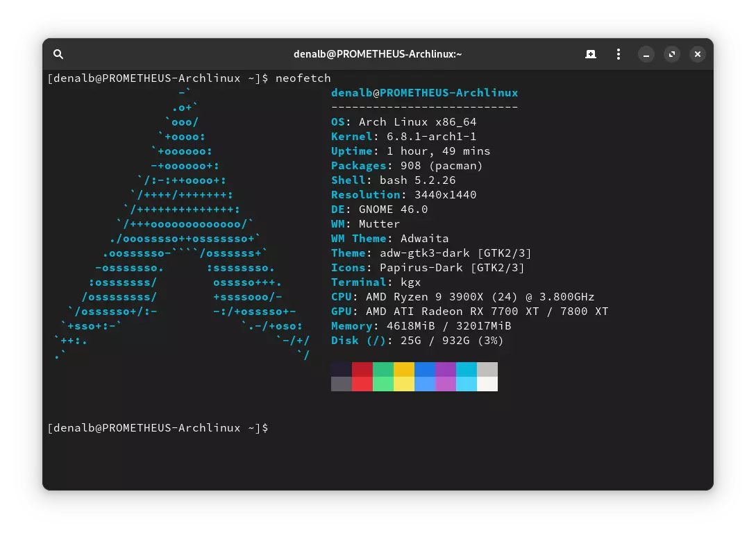Click the bright red bottom-row color block
This screenshot has height=537, width=756.
(x=362, y=384)
